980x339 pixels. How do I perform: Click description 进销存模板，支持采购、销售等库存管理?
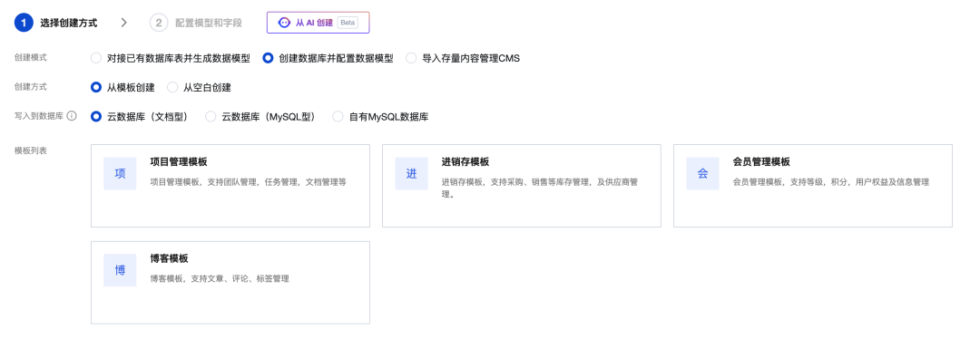pyautogui.click(x=539, y=188)
